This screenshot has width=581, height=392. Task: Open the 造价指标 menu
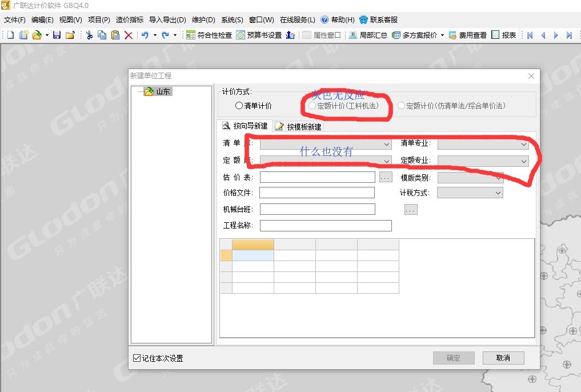(x=129, y=20)
